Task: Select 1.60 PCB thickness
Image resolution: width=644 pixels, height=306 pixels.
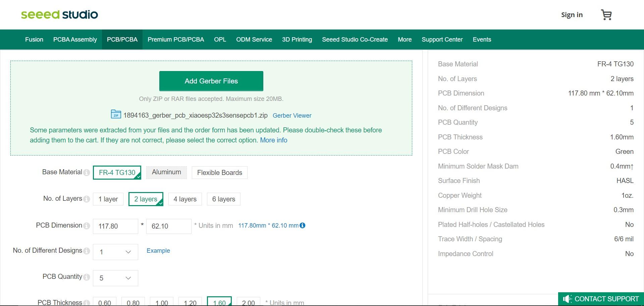Action: (219, 302)
